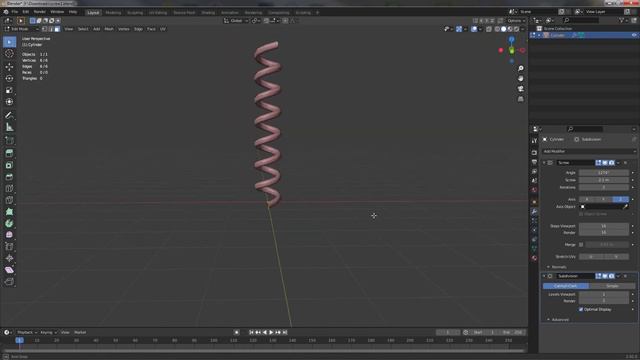
Task: Click the viewport pan hand icon
Action: pos(520,78)
